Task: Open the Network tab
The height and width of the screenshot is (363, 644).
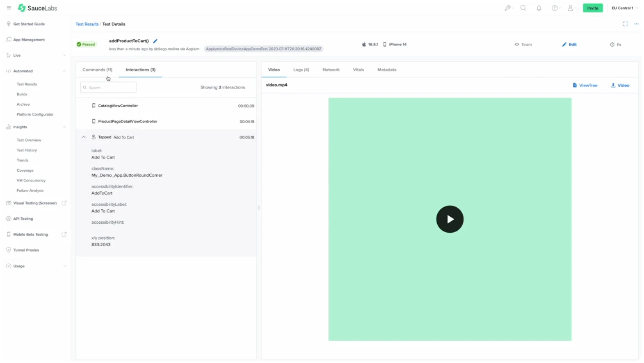Action: point(331,70)
